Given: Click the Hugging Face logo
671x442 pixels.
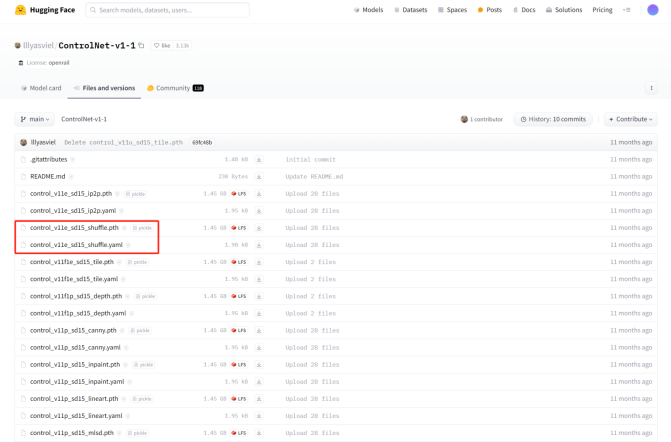Looking at the screenshot, I should point(45,10).
